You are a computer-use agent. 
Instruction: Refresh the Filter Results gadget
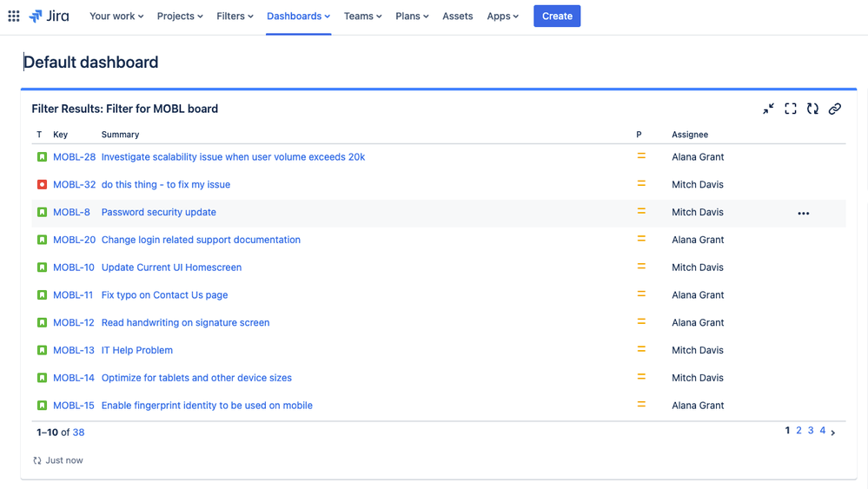812,109
